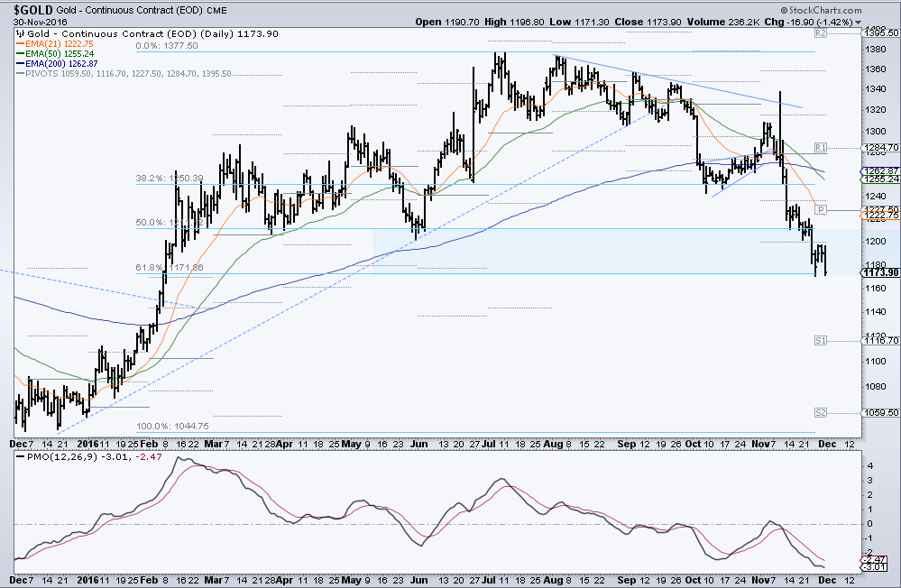The image size is (901, 588).
Task: Click the orange EMA(21) legend color dash
Action: pos(20,43)
